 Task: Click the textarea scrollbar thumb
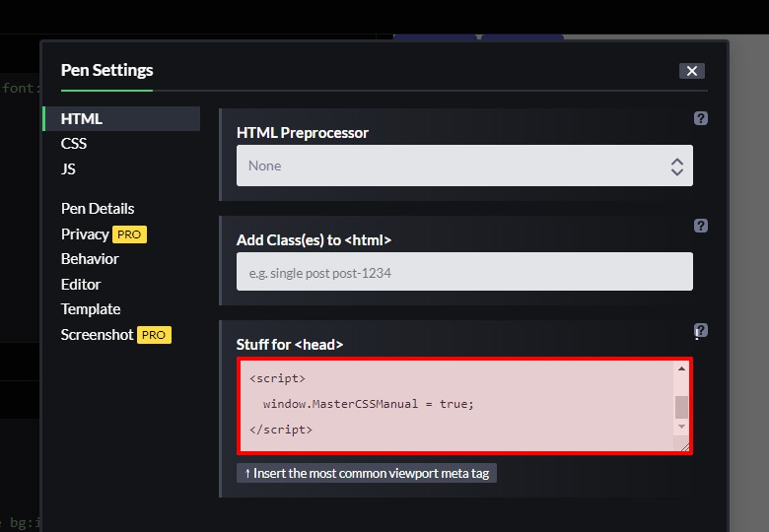tap(681, 407)
